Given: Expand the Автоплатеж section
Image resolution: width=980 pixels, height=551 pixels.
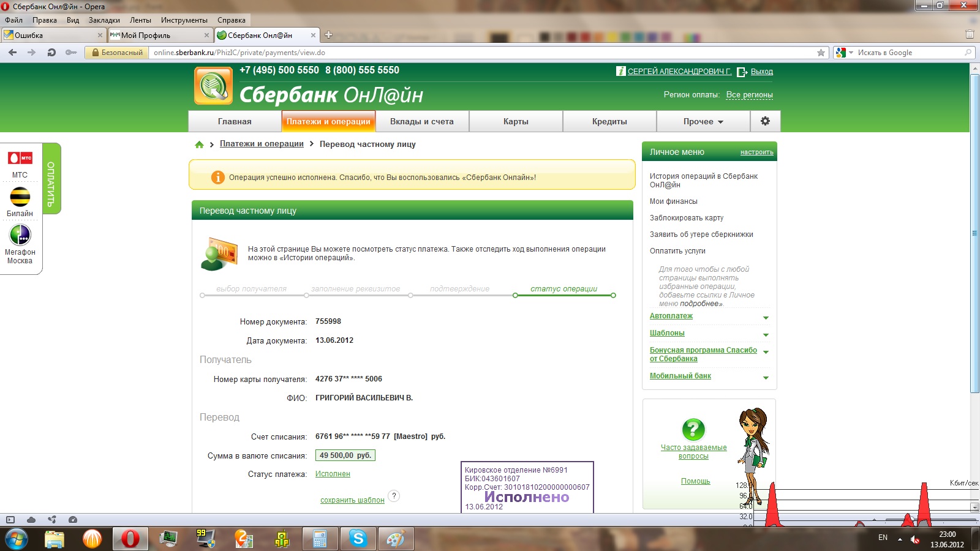Looking at the screenshot, I should [x=766, y=318].
